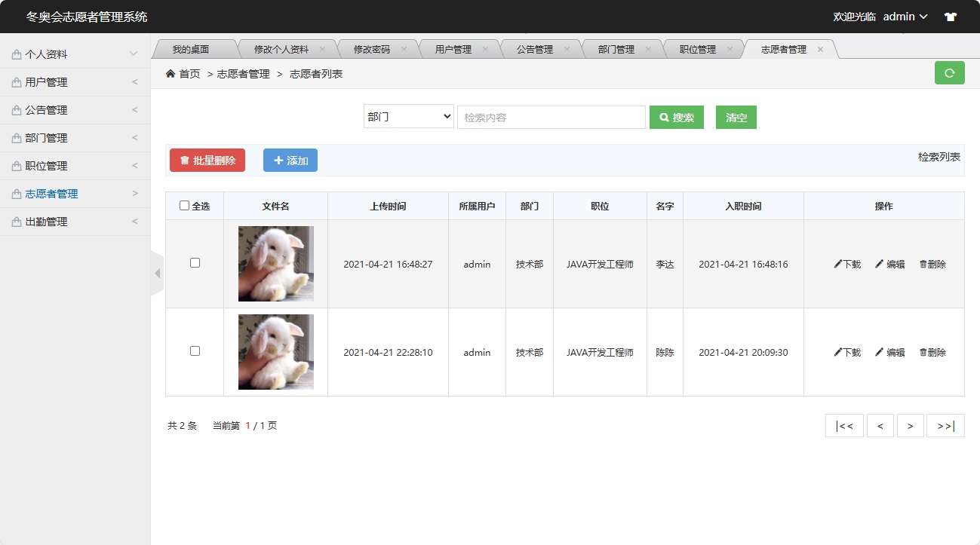
Task: Click the sidebar collapse arrow on the left edge
Action: coord(158,273)
